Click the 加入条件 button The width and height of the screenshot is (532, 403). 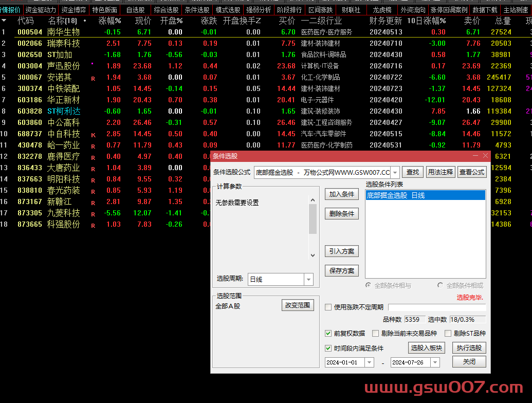click(342, 194)
